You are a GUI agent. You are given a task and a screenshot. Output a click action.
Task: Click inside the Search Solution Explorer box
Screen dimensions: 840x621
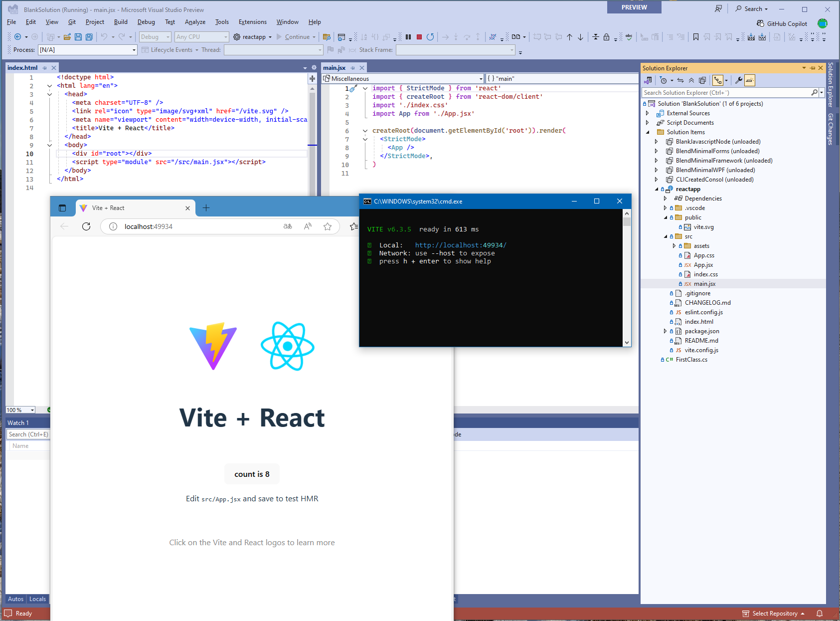point(718,92)
